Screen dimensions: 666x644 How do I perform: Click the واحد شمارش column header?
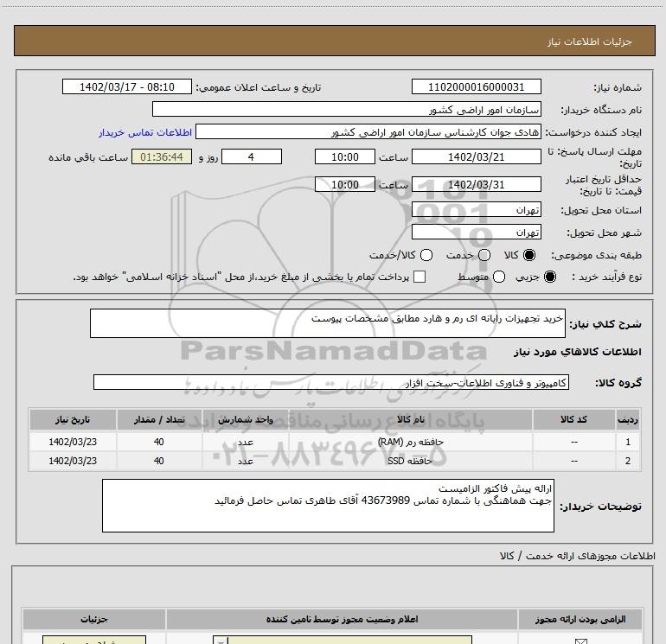[x=246, y=419]
